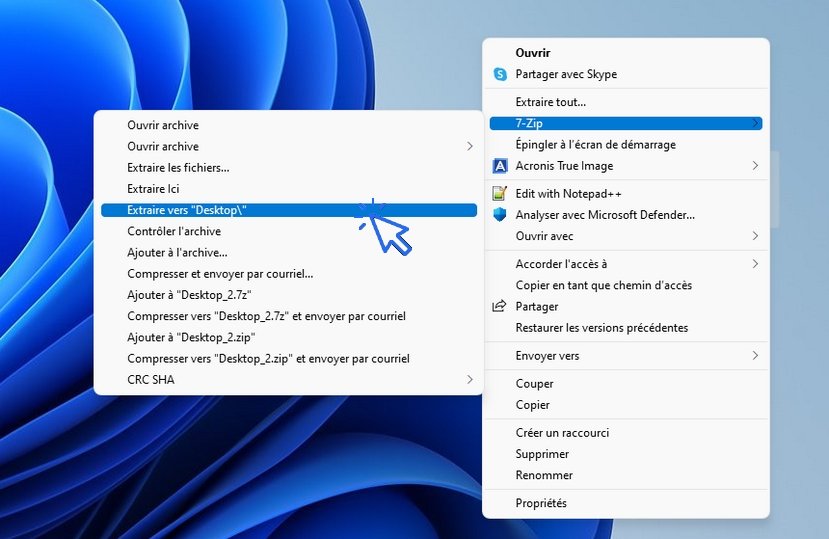This screenshot has height=539, width=829.
Task: Choose Compresser vers "Desktop_2.7z" et envoyer par courriel
Action: [289, 316]
